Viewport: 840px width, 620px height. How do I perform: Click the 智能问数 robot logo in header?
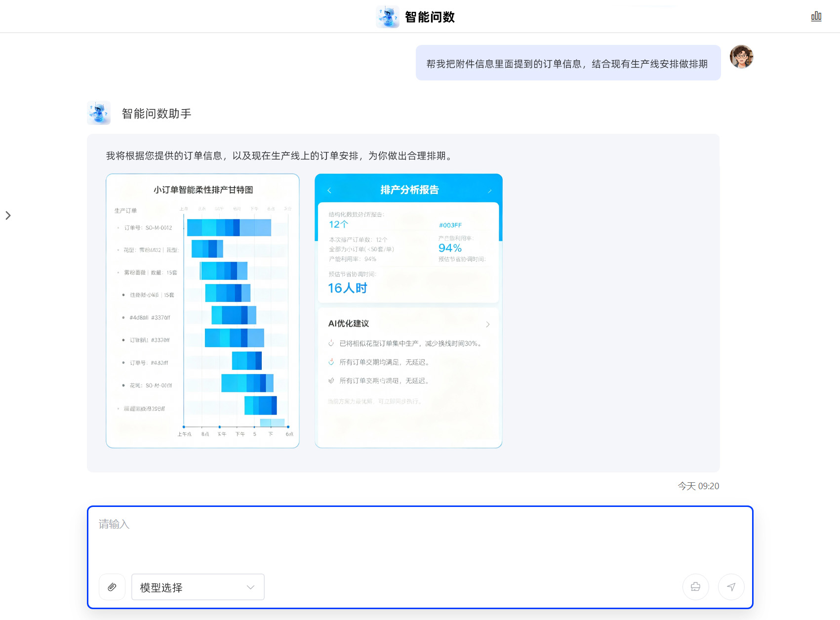click(x=388, y=17)
